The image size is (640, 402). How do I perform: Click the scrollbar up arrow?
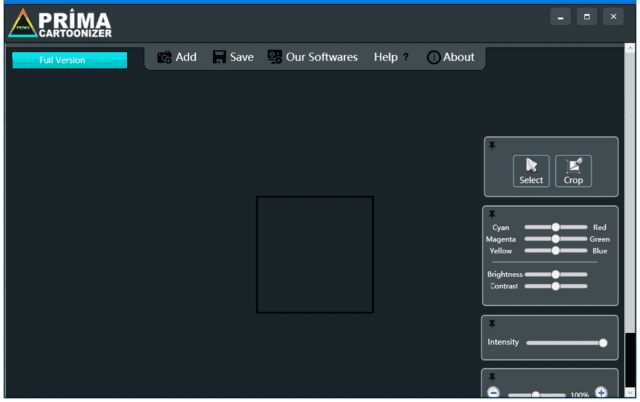pos(630,49)
